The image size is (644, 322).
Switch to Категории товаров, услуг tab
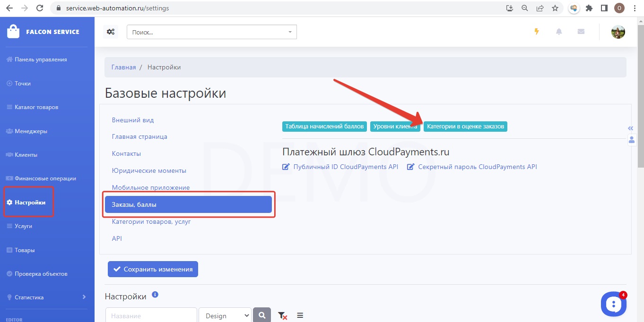click(151, 221)
